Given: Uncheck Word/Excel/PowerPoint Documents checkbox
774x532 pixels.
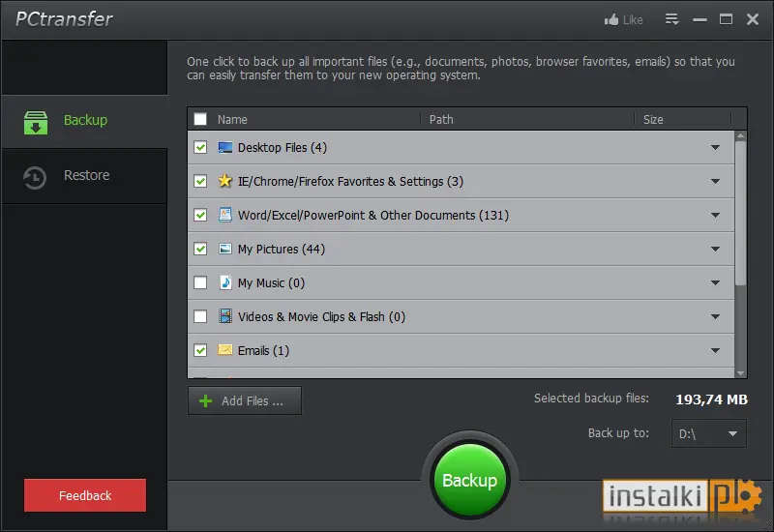Looking at the screenshot, I should tap(200, 215).
